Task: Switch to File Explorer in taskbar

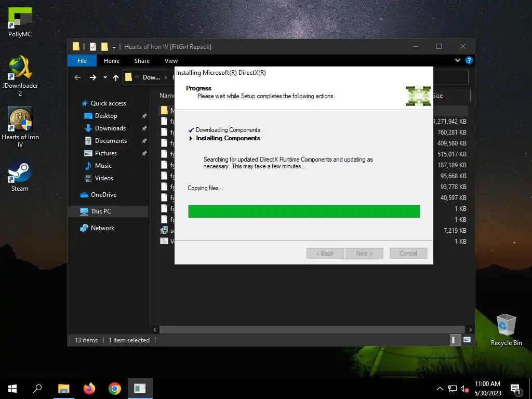Action: [x=63, y=389]
